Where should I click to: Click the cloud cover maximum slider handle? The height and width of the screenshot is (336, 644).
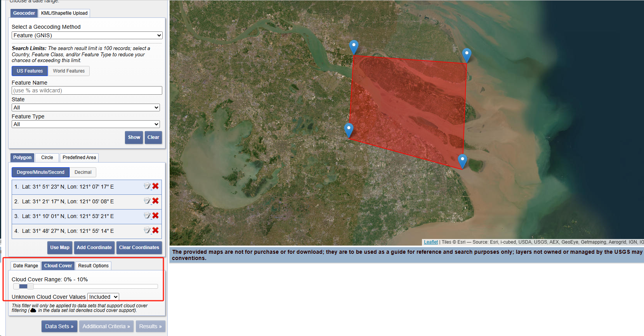tap(30, 286)
